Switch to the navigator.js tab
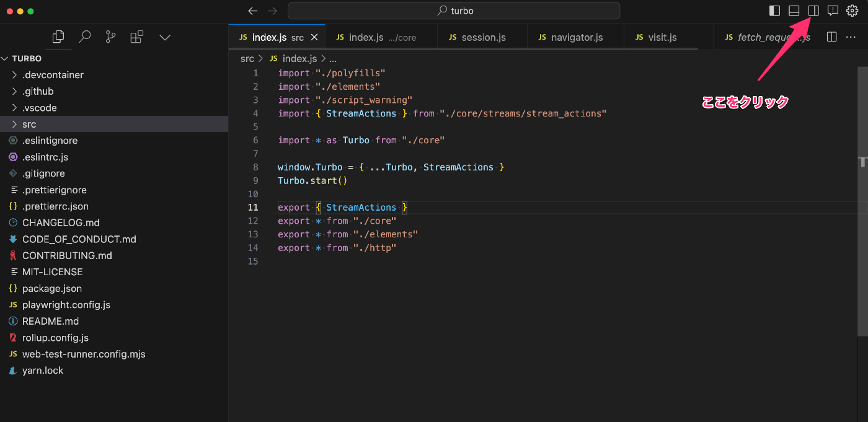 click(x=577, y=37)
